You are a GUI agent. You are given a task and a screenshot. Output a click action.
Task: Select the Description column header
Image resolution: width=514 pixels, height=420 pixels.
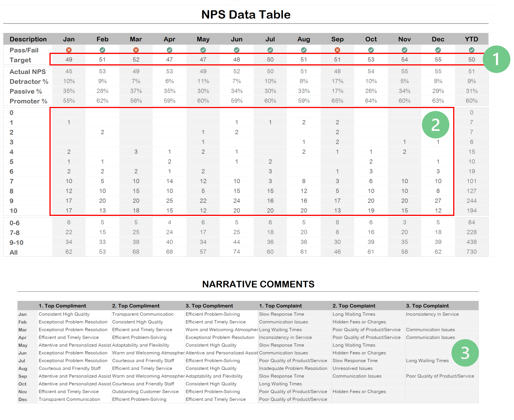click(x=28, y=39)
